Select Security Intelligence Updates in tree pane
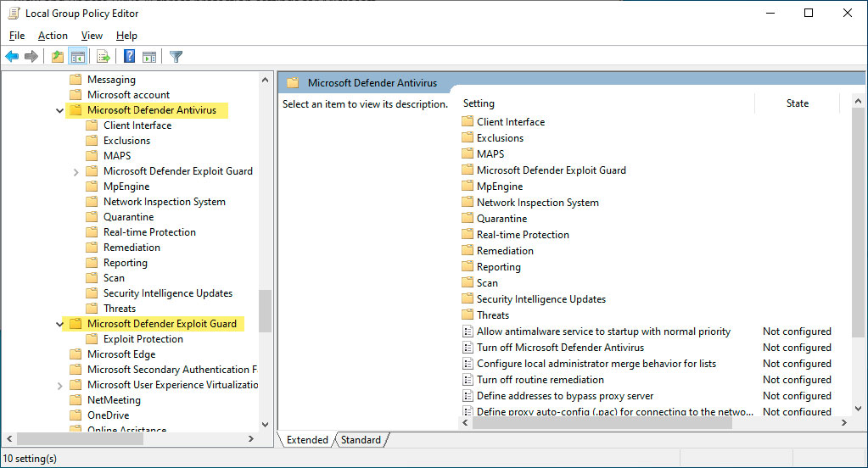This screenshot has height=468, width=868. pos(168,293)
